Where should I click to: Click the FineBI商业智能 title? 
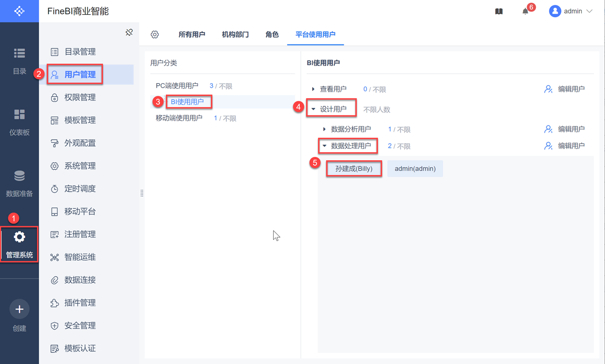[78, 11]
